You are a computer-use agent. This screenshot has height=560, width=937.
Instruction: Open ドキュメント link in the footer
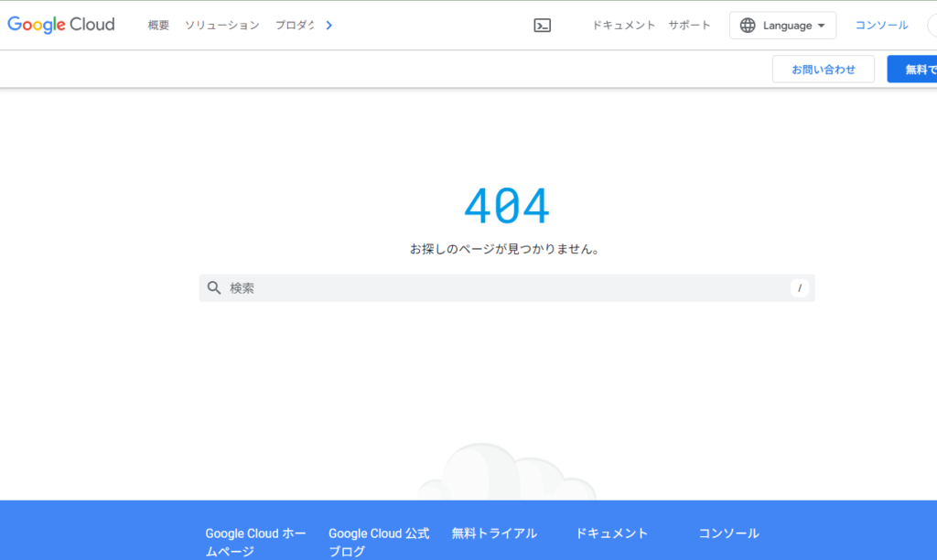coord(611,533)
